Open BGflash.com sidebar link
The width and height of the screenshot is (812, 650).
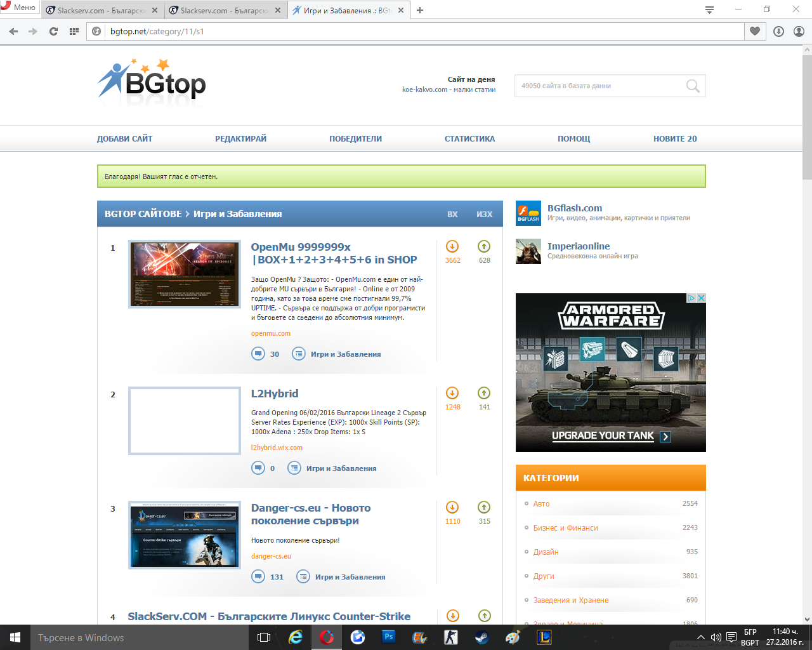tap(575, 208)
